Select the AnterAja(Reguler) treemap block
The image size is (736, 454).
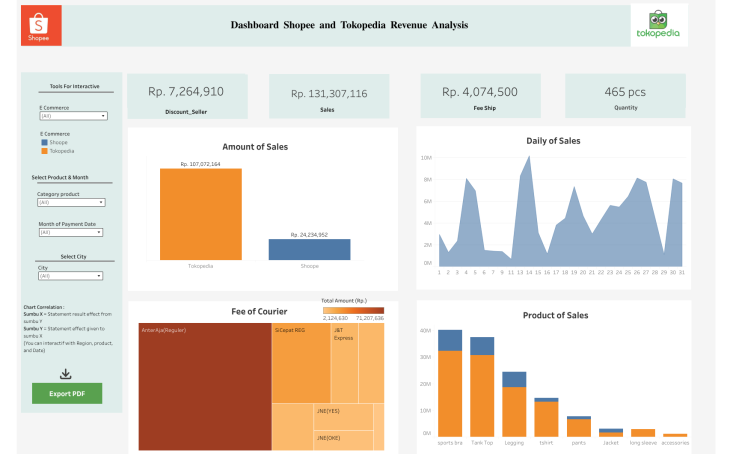click(x=204, y=387)
